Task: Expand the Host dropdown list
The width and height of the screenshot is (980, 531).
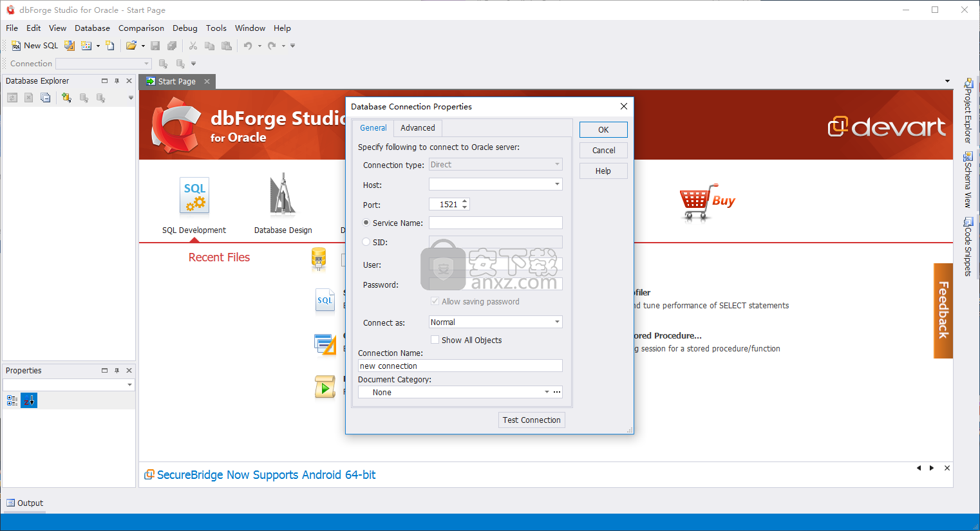Action: (557, 184)
